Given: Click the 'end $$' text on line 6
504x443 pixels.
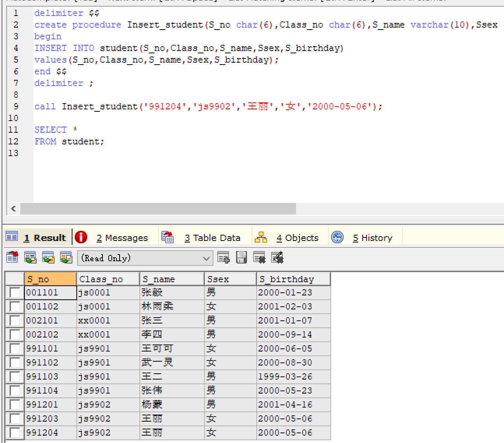Looking at the screenshot, I should point(51,72).
